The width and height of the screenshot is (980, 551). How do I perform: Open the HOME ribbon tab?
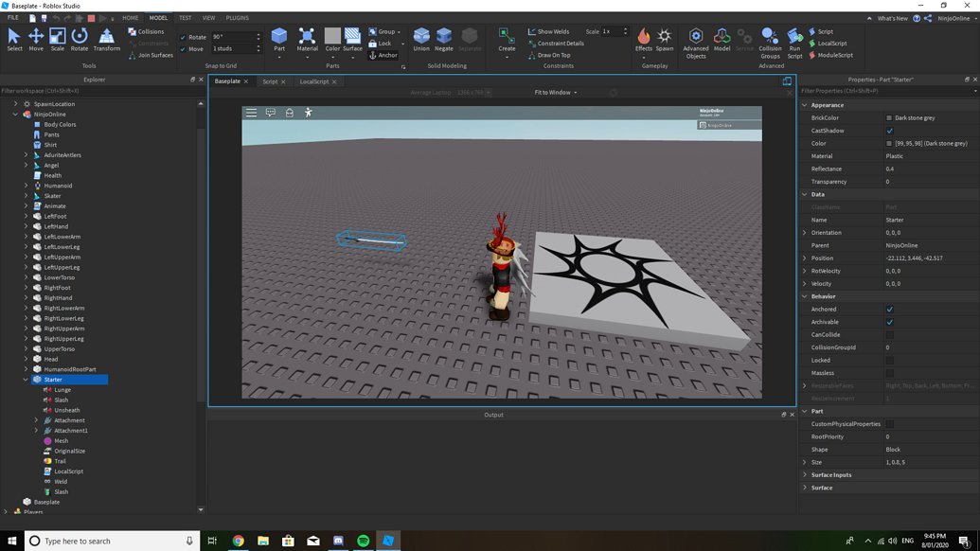coord(130,17)
